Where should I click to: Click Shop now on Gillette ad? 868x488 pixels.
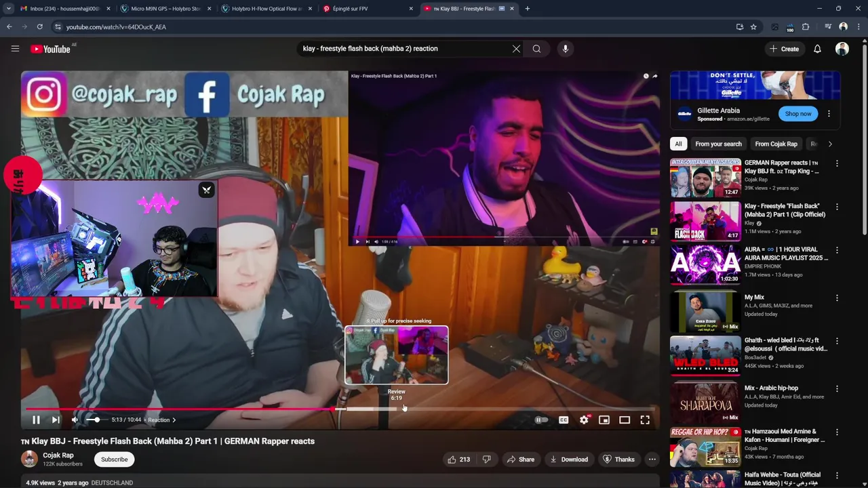tap(798, 113)
